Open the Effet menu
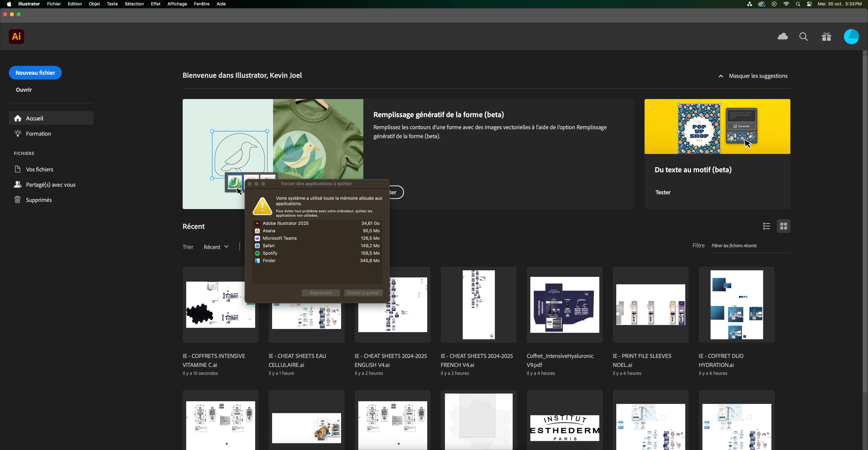 [x=155, y=4]
